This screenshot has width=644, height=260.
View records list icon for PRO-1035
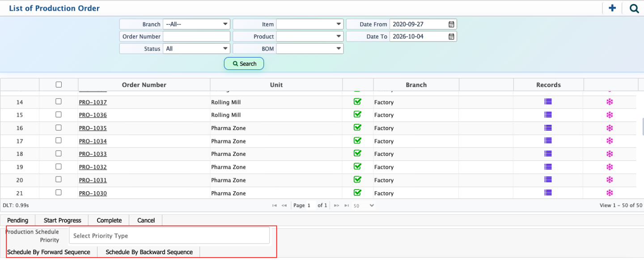[548, 128]
